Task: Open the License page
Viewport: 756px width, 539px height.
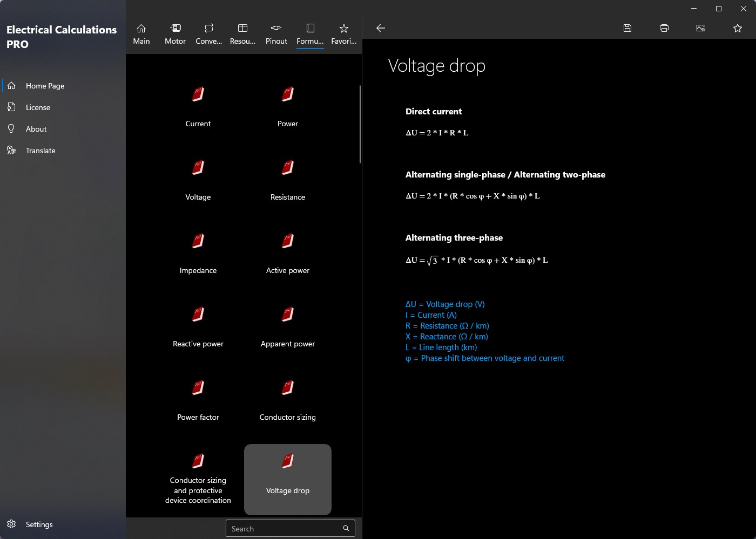Action: [63, 107]
